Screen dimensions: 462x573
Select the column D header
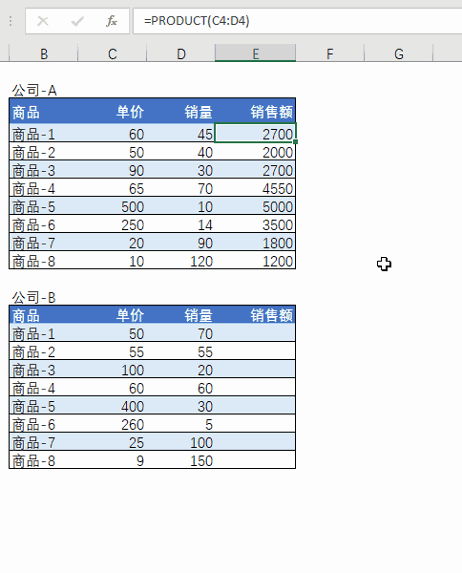[181, 54]
